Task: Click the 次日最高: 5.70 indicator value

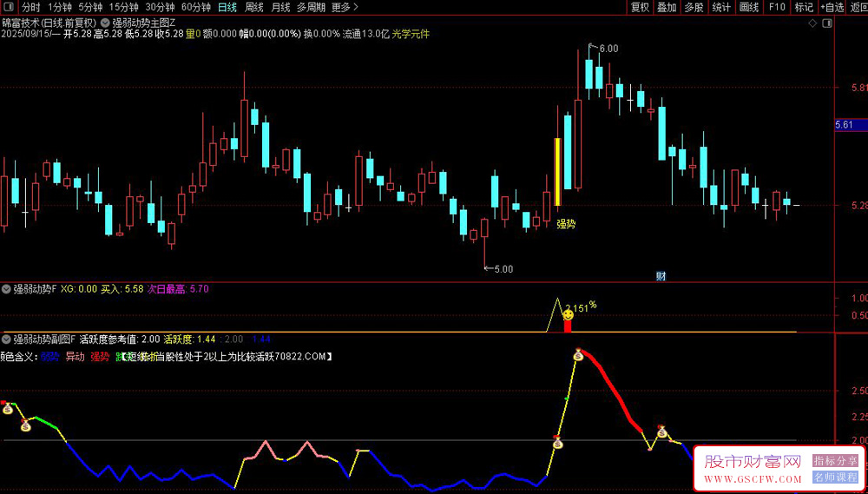Action: click(178, 288)
